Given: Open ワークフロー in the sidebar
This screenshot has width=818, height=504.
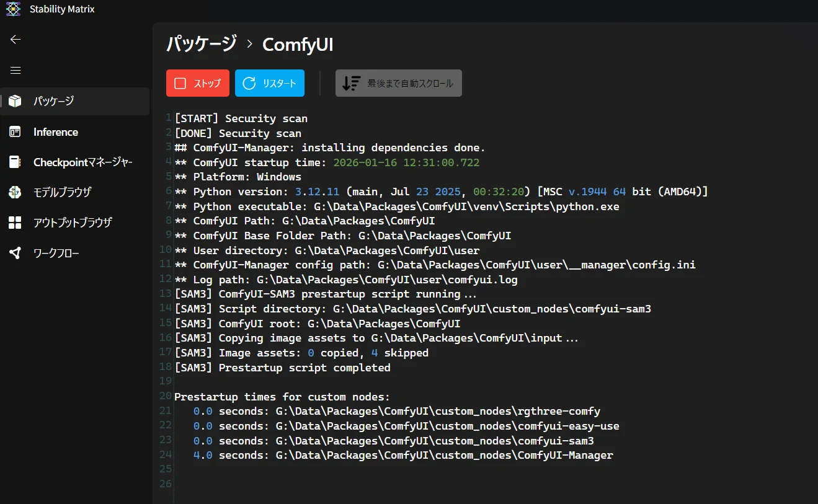Looking at the screenshot, I should click(74, 253).
